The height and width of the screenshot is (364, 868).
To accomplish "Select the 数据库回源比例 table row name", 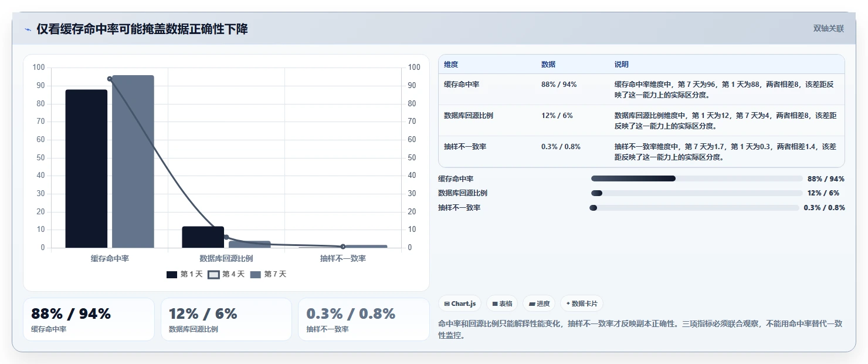I will 469,116.
